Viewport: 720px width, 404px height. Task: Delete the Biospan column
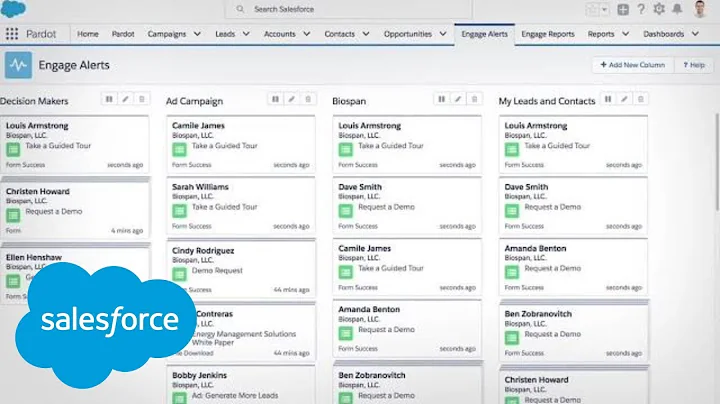tap(474, 99)
